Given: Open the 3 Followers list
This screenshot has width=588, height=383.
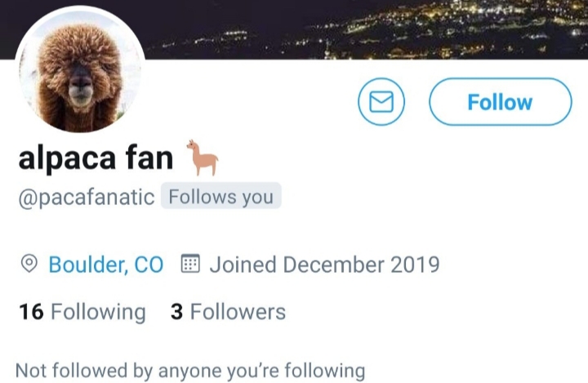Looking at the screenshot, I should pyautogui.click(x=228, y=312).
